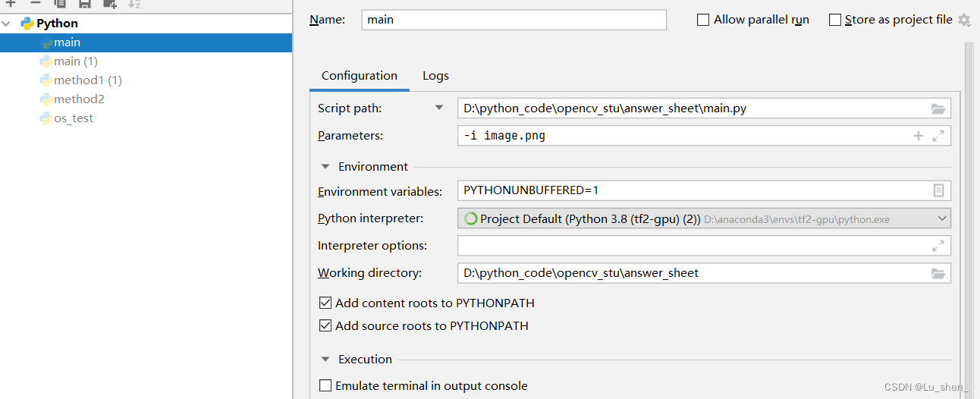Switch to the Logs tab

pyautogui.click(x=435, y=76)
